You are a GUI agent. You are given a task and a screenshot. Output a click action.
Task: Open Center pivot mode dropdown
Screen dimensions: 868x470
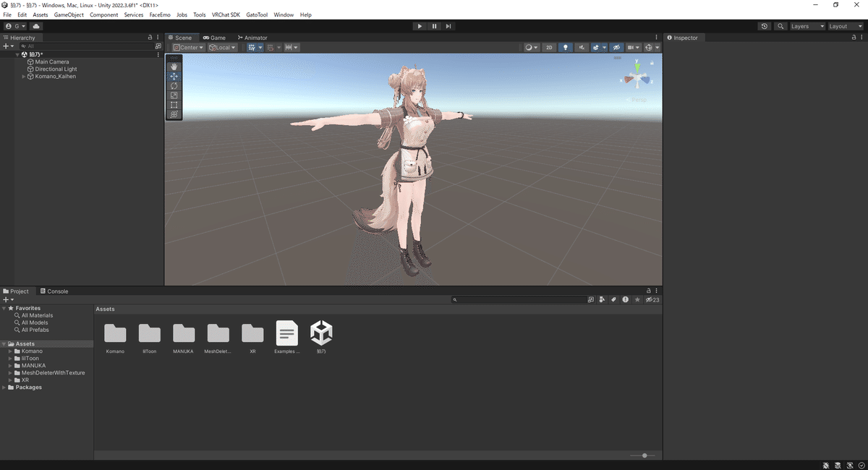[x=188, y=48]
